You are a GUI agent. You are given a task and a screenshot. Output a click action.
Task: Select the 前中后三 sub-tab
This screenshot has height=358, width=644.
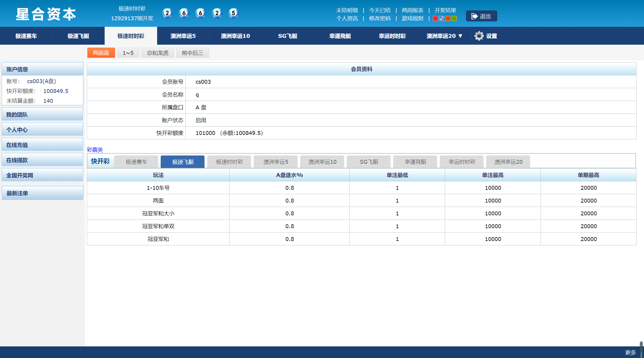click(x=193, y=53)
